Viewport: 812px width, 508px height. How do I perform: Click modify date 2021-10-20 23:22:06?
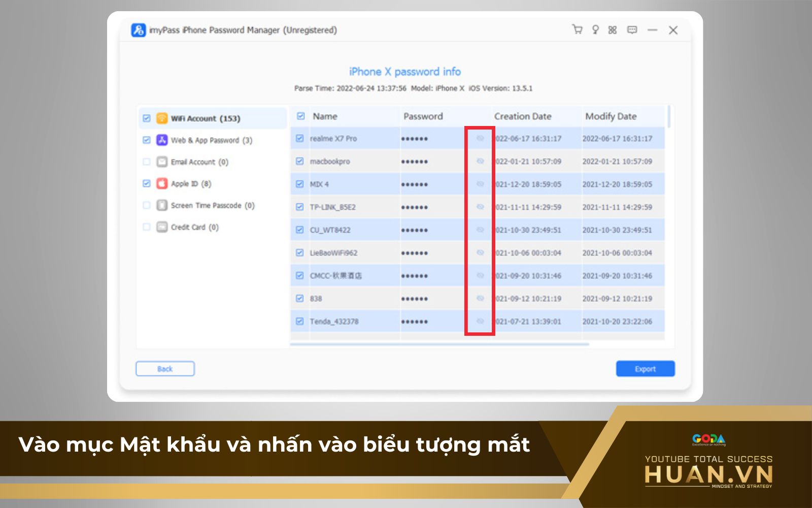tap(617, 321)
